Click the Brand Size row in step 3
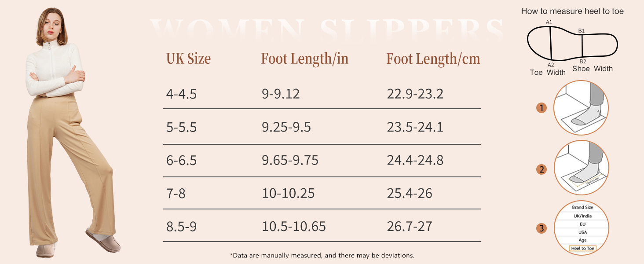This screenshot has width=644, height=264. (x=582, y=207)
